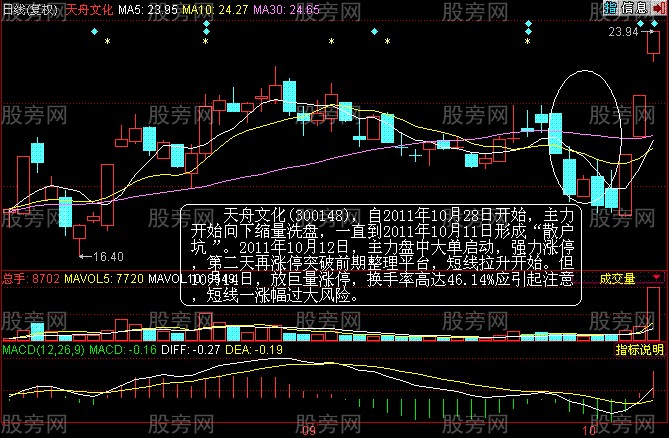Click the rightmost yellow asterisk marker
This screenshot has height=438, width=669.
pos(528,42)
